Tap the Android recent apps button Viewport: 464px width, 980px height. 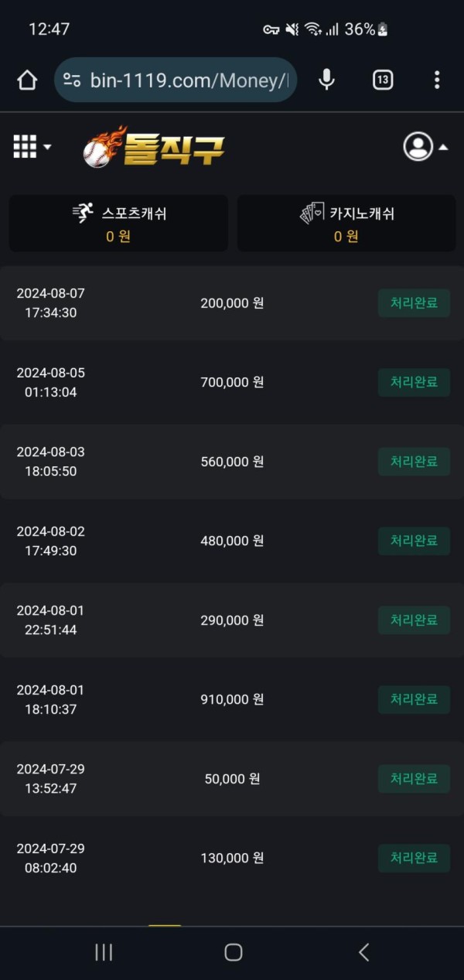pyautogui.click(x=104, y=952)
